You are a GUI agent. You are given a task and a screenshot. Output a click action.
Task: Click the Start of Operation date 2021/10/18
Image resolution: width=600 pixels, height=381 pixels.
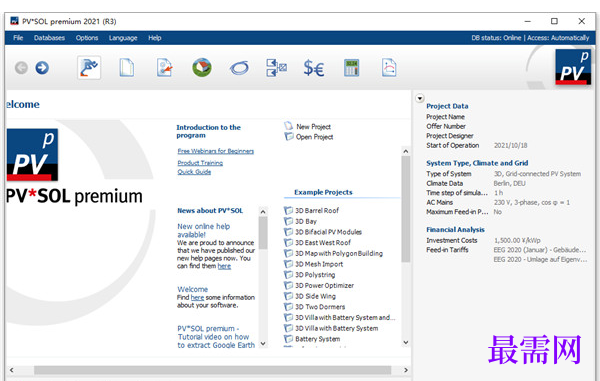[510, 145]
